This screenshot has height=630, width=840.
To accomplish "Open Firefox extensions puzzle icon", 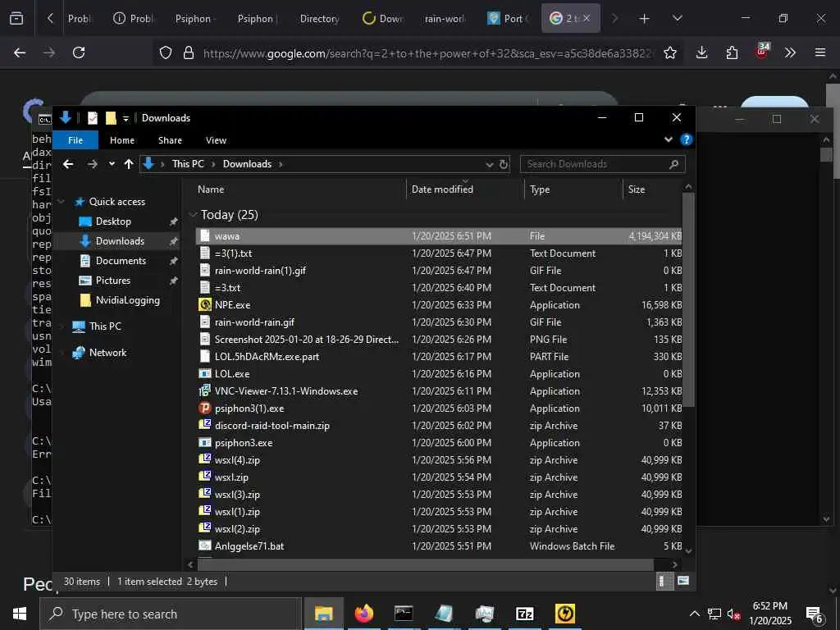I will point(732,52).
